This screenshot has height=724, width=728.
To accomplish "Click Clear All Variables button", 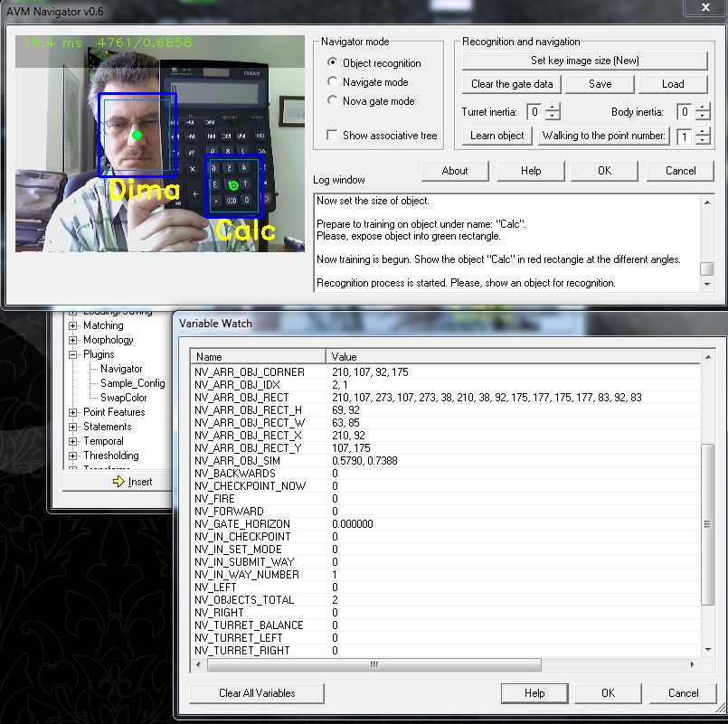I will (x=257, y=693).
